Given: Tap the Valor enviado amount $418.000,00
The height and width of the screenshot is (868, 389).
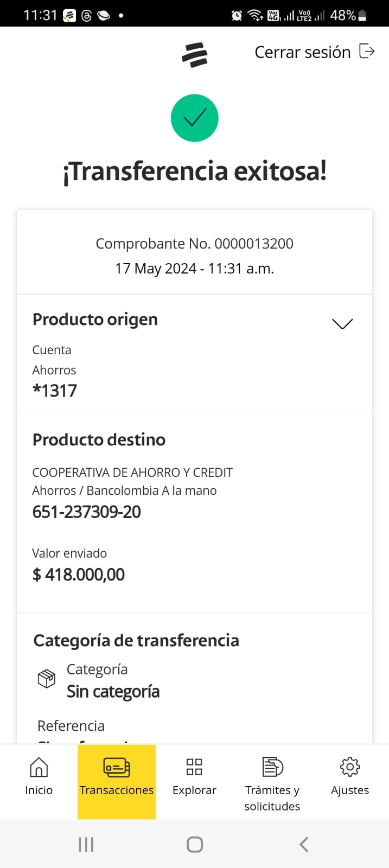Looking at the screenshot, I should point(79,575).
